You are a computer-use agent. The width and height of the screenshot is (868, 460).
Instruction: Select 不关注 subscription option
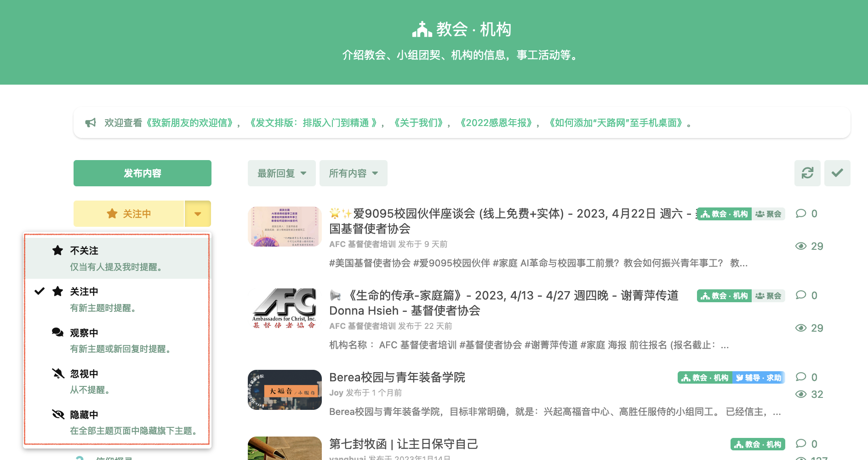point(117,258)
